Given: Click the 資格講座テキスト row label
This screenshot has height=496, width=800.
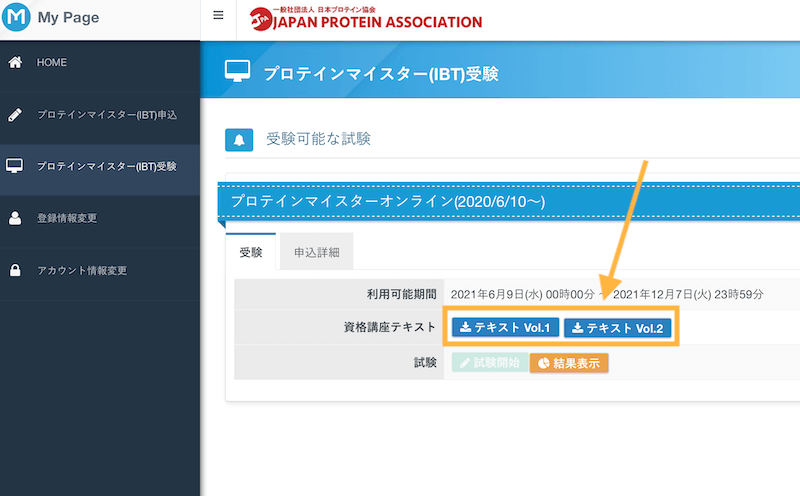Looking at the screenshot, I should point(390,327).
